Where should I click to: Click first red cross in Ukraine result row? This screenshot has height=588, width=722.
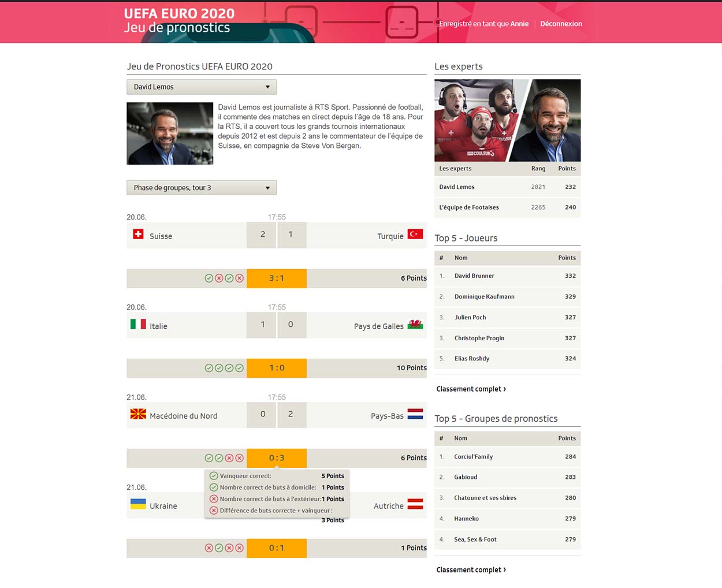[209, 548]
